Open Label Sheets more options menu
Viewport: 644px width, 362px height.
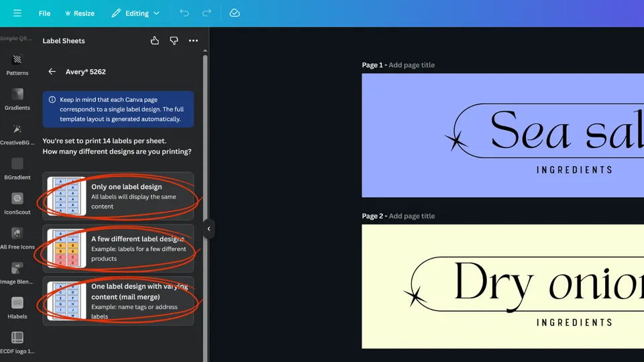pyautogui.click(x=193, y=41)
